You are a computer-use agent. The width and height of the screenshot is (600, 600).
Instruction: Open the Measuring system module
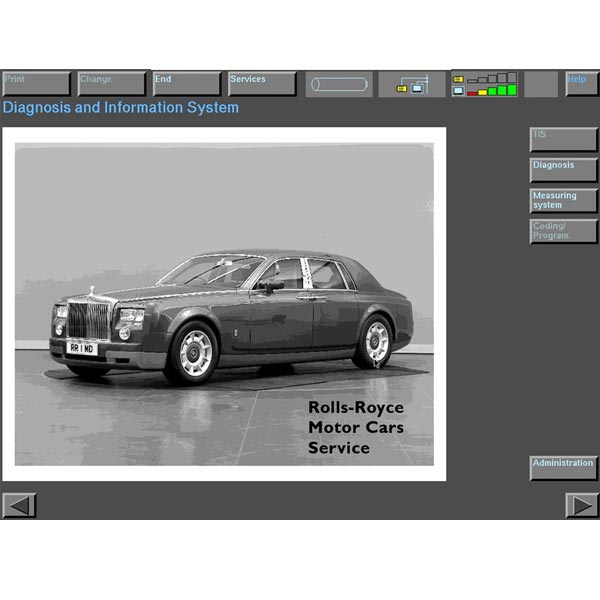[563, 201]
